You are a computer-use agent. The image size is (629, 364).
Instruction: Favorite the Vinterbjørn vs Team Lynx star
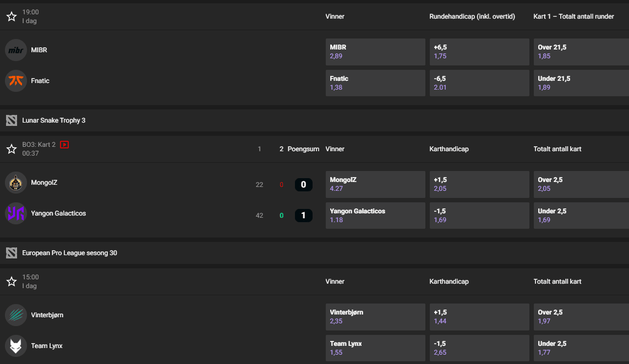(12, 282)
